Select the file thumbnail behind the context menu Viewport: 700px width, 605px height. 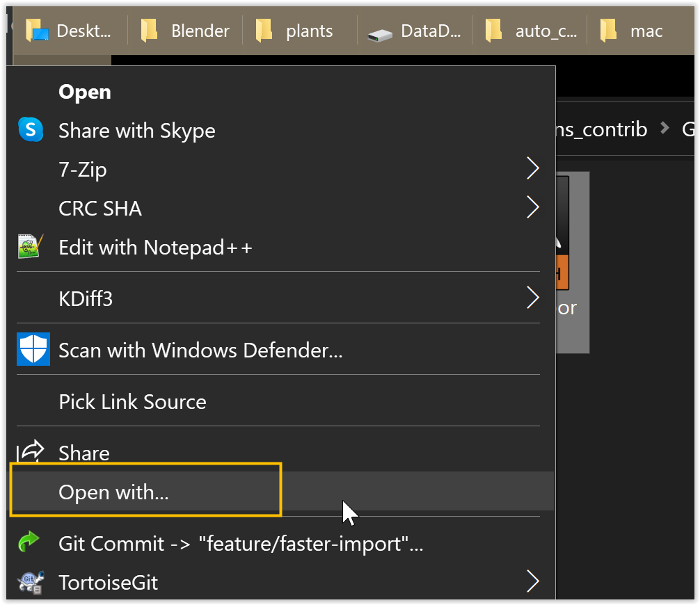tap(573, 262)
